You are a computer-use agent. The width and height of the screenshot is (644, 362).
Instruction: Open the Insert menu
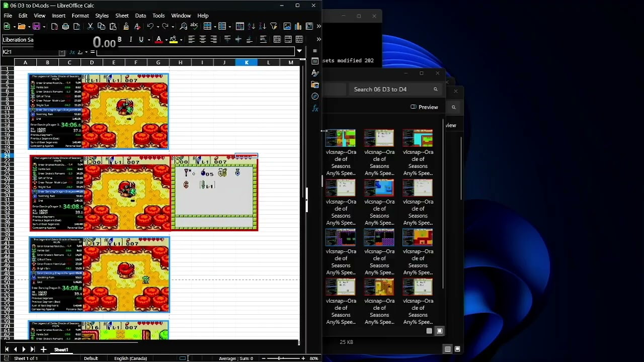[58, 16]
